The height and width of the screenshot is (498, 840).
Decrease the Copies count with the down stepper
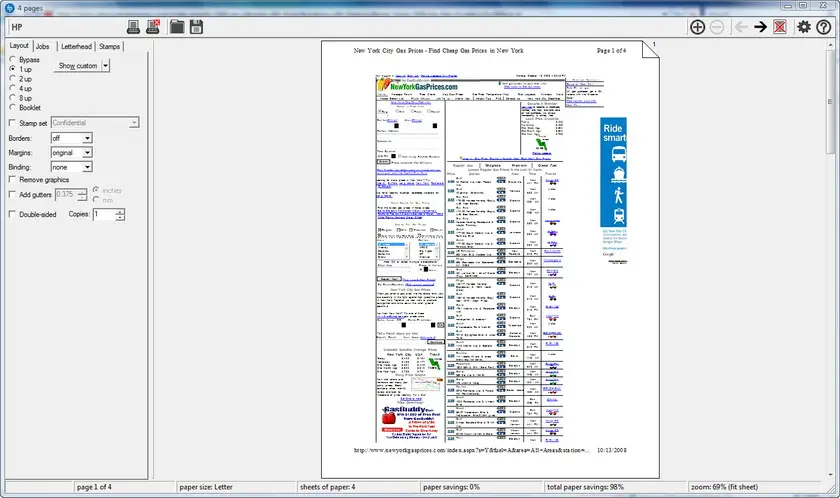(x=120, y=217)
